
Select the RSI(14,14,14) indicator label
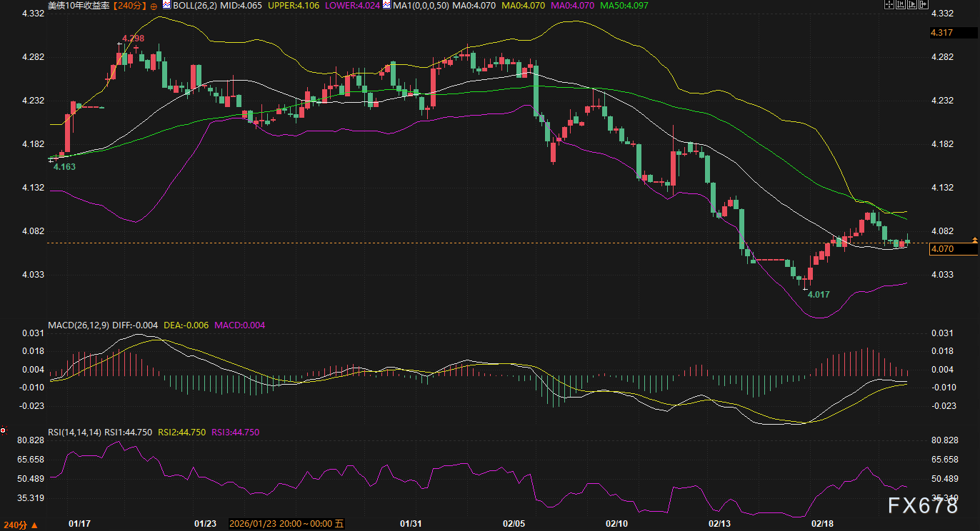point(75,432)
